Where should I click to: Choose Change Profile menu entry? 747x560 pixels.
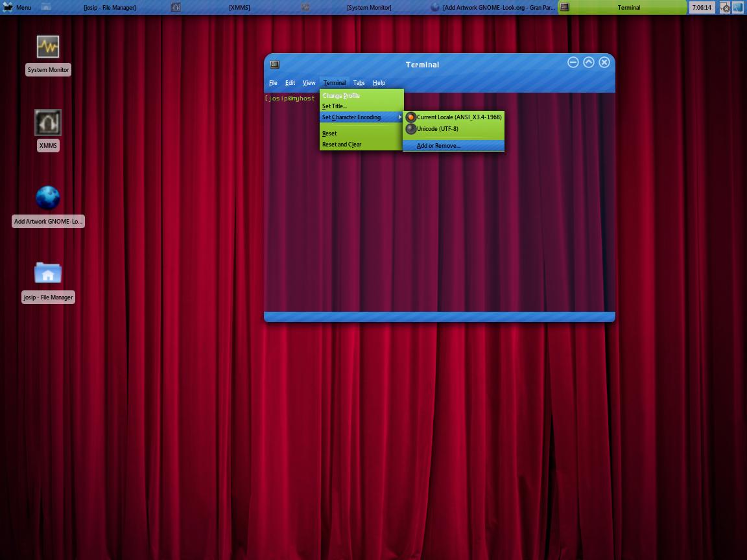pos(362,96)
